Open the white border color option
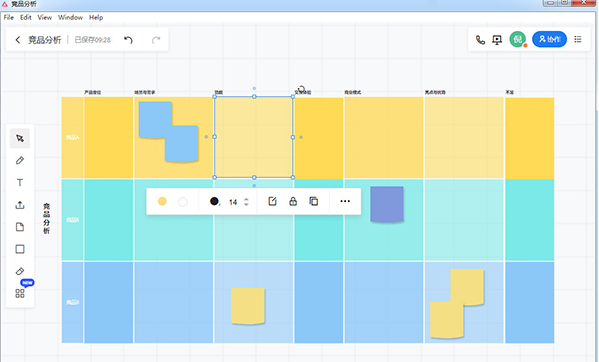 [x=183, y=201]
